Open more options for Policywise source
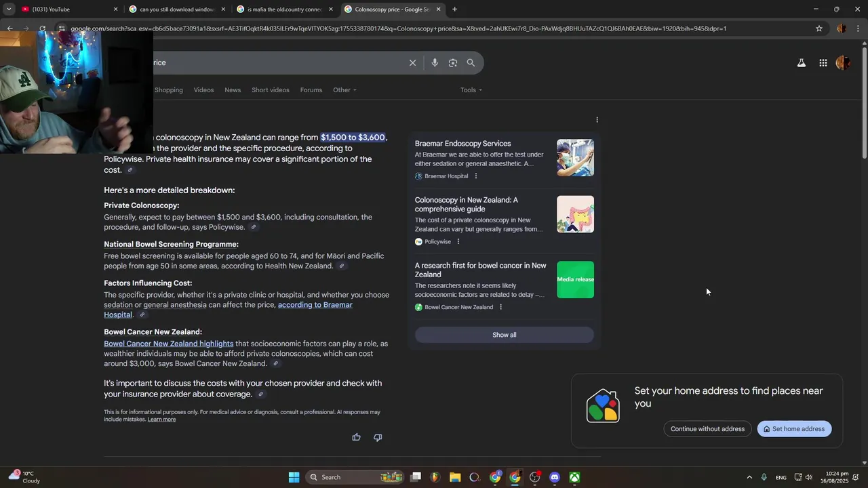Screen dimensions: 868x488 point(458,242)
